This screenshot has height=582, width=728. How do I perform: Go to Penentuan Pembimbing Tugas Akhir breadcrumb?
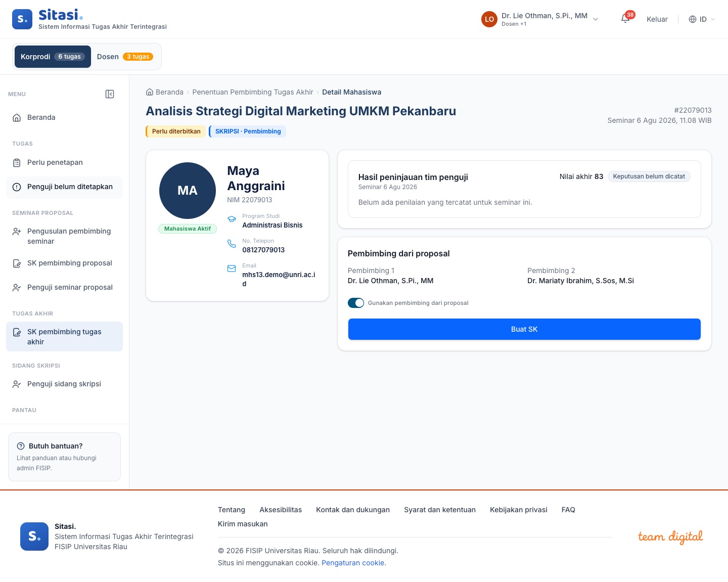pyautogui.click(x=253, y=92)
